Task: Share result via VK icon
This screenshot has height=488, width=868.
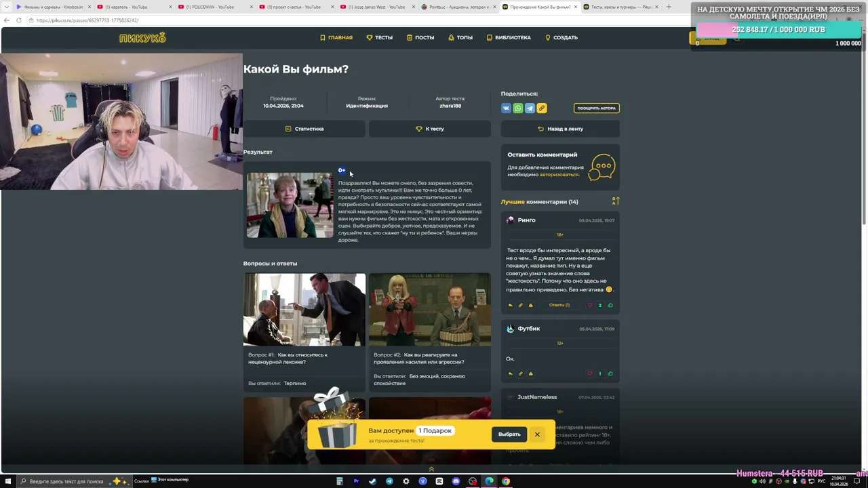Action: 506,108
